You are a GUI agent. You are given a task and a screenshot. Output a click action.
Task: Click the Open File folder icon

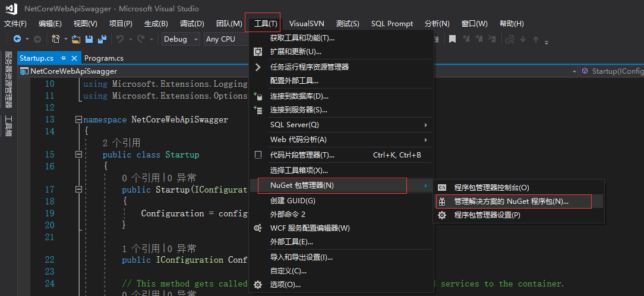coord(76,39)
